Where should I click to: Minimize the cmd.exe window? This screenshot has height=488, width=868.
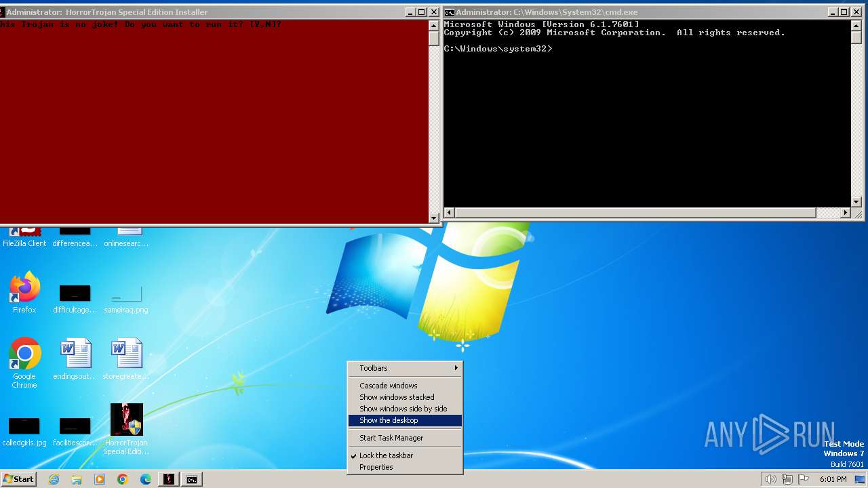coord(833,12)
